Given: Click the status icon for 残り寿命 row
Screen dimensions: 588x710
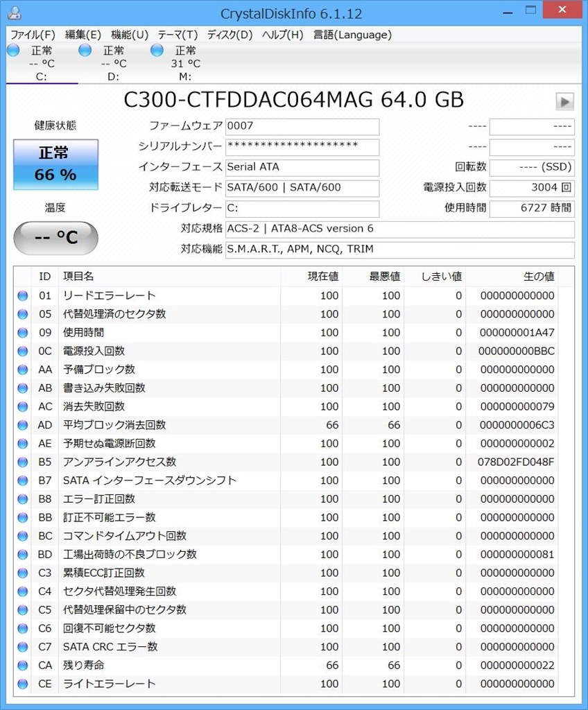Looking at the screenshot, I should (23, 666).
